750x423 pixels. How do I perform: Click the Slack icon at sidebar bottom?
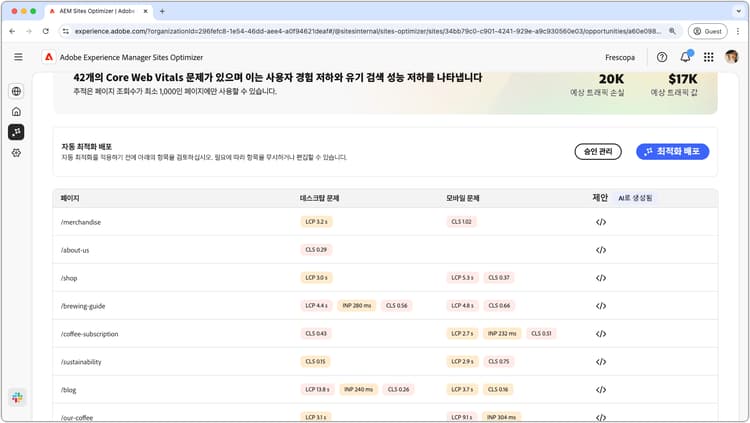click(x=17, y=397)
